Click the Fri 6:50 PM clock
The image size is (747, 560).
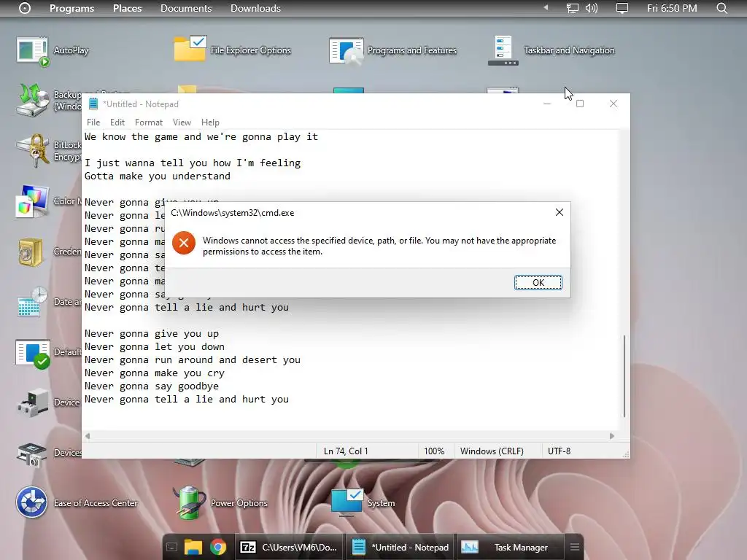click(672, 8)
